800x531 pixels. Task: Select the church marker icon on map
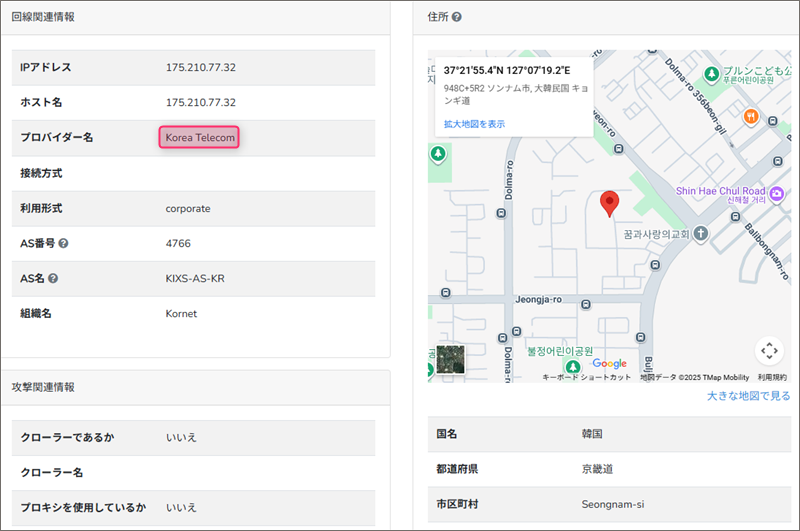tap(701, 233)
